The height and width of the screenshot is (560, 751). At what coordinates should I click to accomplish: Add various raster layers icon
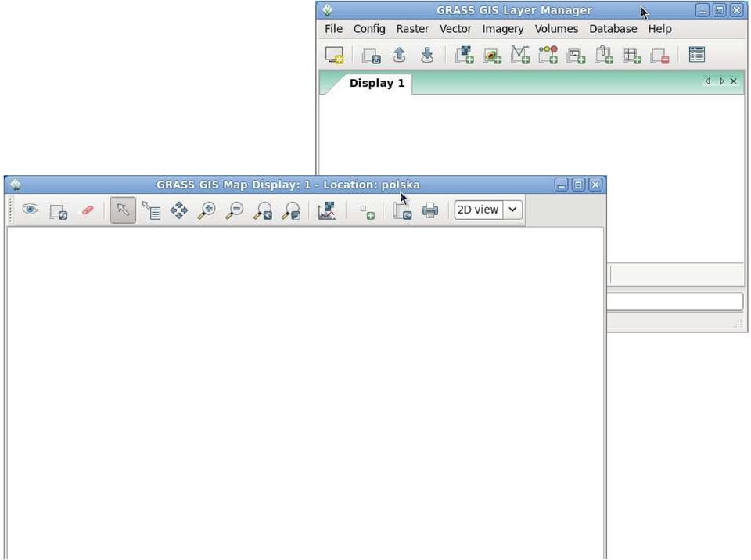[x=492, y=55]
